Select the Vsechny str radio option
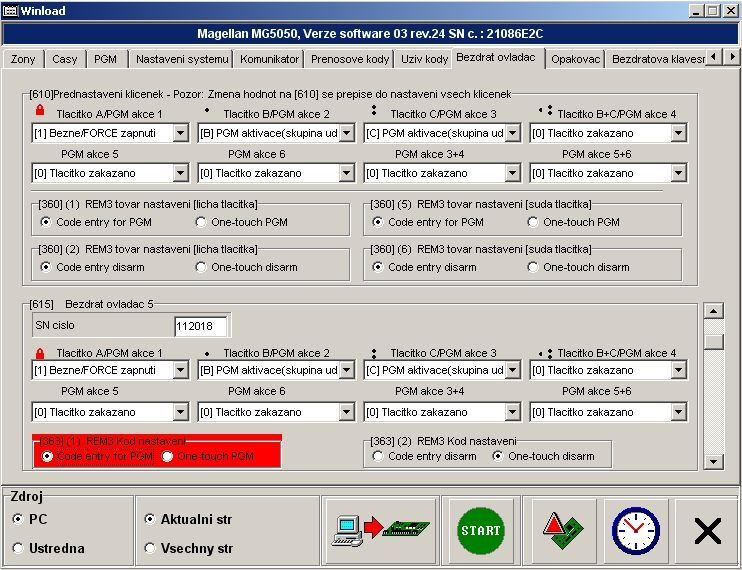742x570 pixels. click(150, 548)
